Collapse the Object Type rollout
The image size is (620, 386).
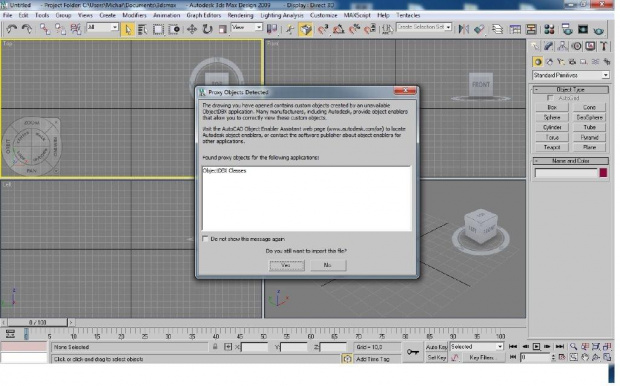pos(571,90)
